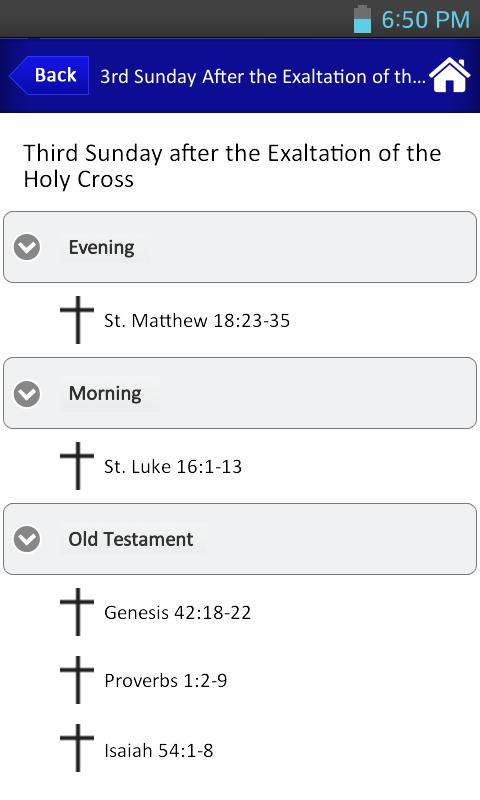Go back using the Back button
Screen dimensions: 480x800
(x=49, y=76)
